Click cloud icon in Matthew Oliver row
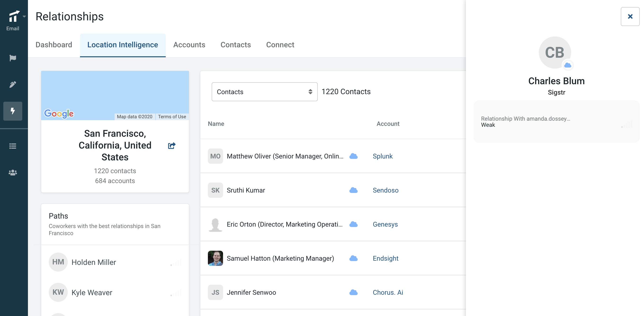Image resolution: width=644 pixels, height=316 pixels. (353, 156)
